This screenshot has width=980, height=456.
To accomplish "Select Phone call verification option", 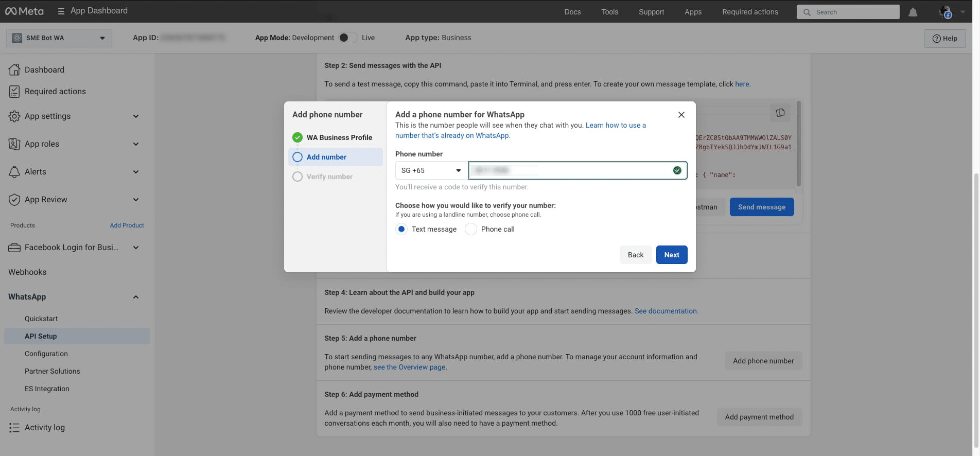I will click(471, 229).
